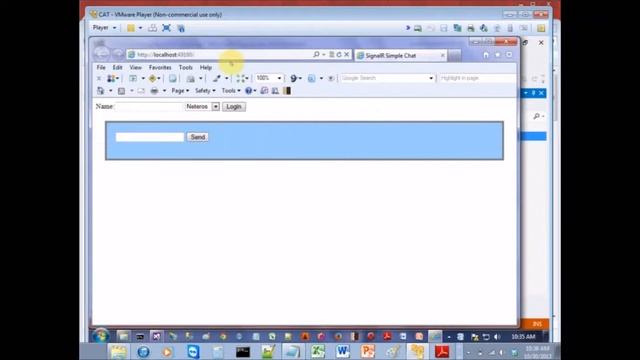Click the blue Help question mark icon

248,91
